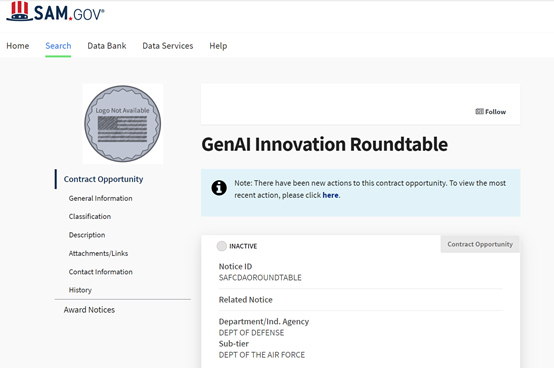Click the SAM.GOV logo

[x=55, y=12]
